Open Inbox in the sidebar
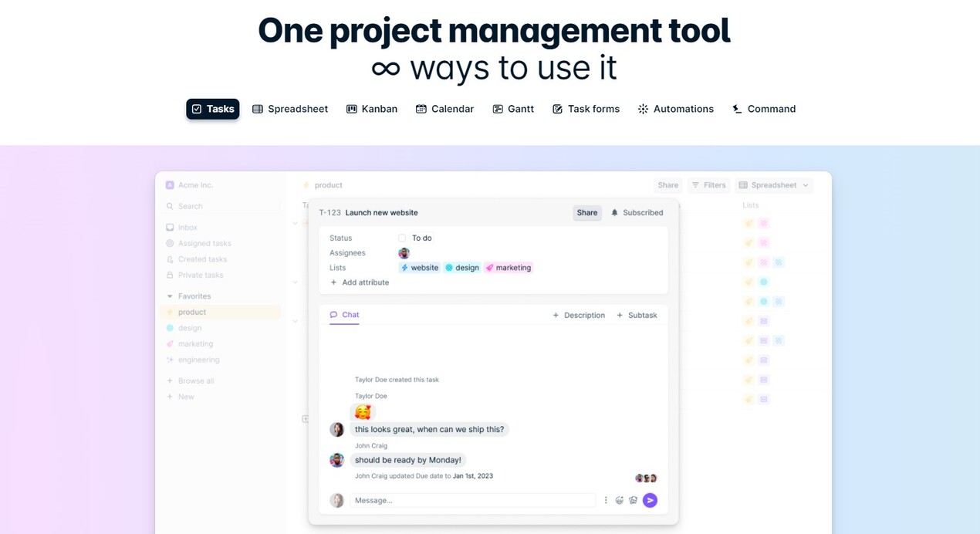Image resolution: width=980 pixels, height=534 pixels. point(188,228)
